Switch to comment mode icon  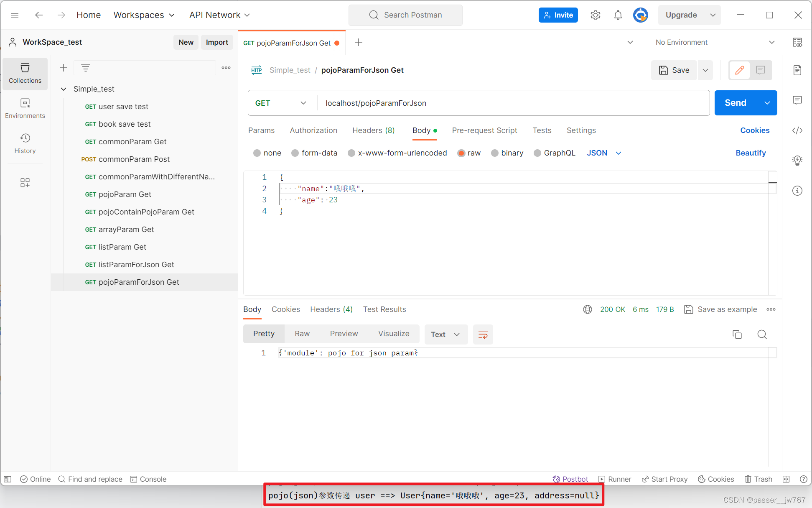point(761,70)
